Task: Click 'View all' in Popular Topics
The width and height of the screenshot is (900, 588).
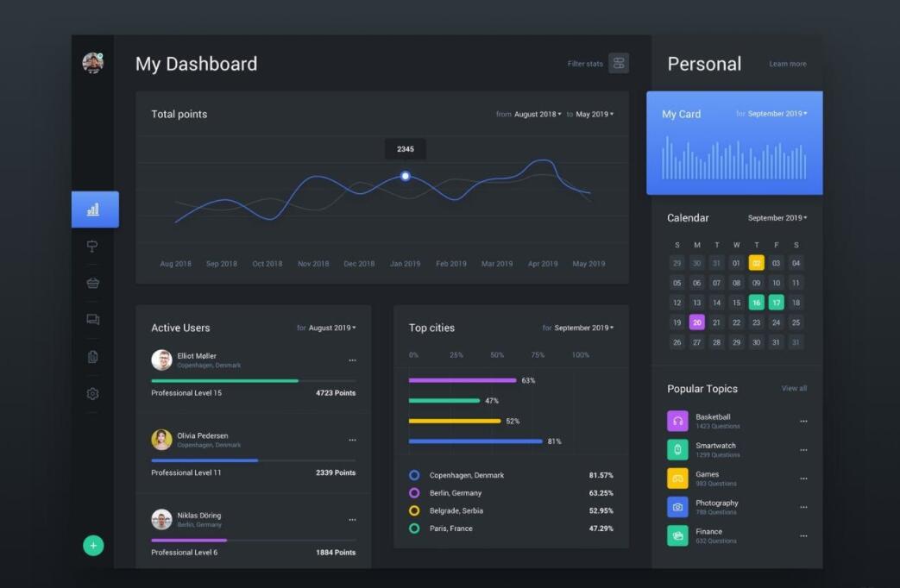Action: (x=794, y=389)
